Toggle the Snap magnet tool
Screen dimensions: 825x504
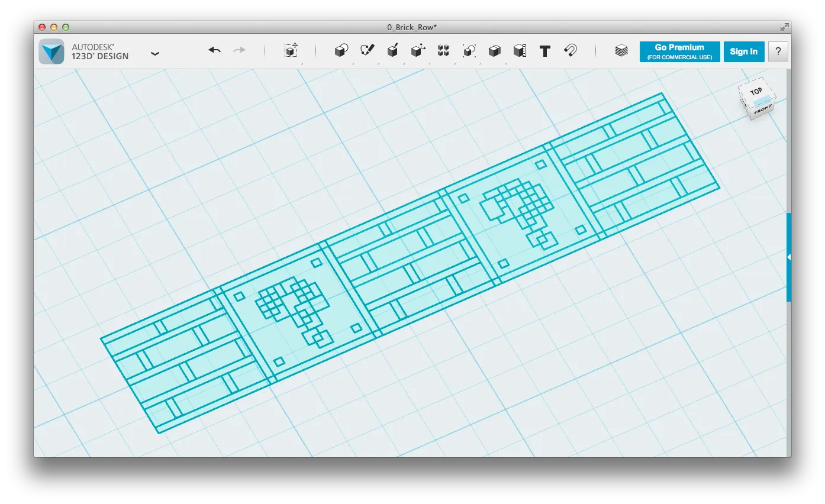(571, 51)
